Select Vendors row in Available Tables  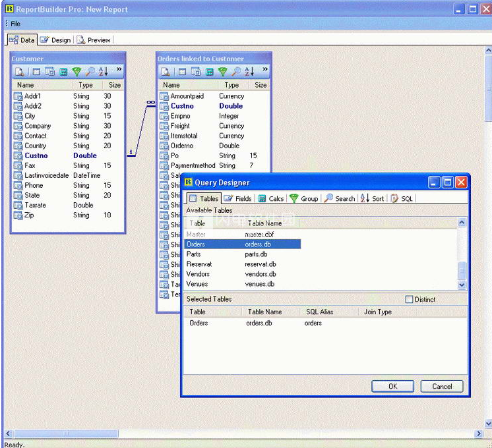coord(243,274)
